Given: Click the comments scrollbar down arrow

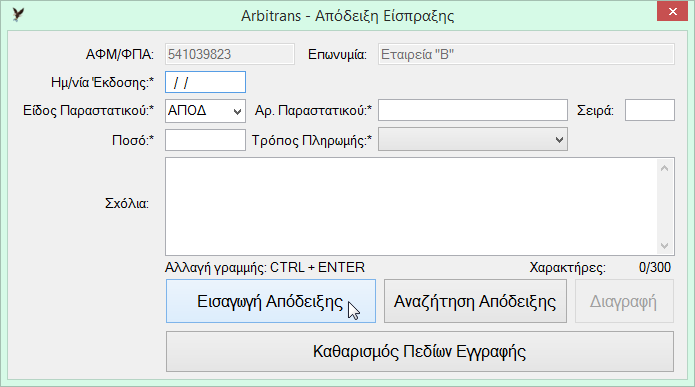Looking at the screenshot, I should click(x=664, y=246).
